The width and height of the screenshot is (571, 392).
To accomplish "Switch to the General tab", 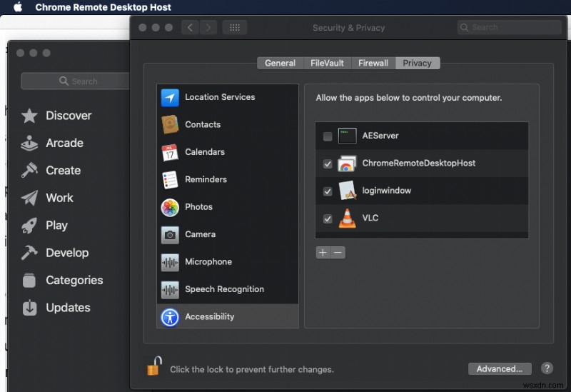I will (x=280, y=63).
